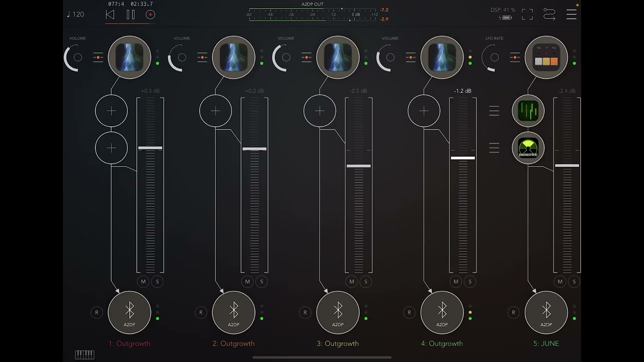
Task: Select A2DP Bluetooth output of JUNE channel
Action: click(546, 312)
